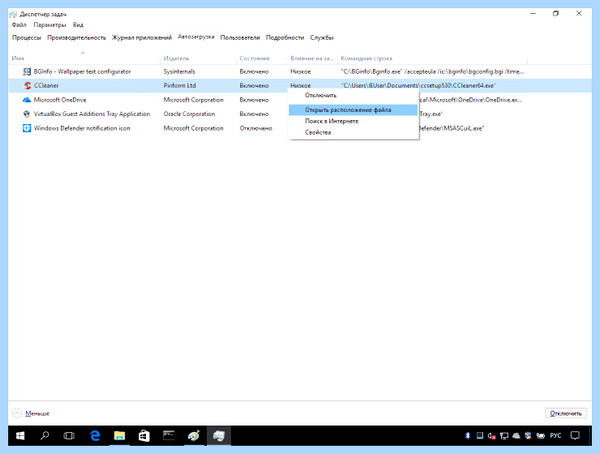600x454 pixels.
Task: Open command prompt taskbar icon
Action: pos(169,436)
